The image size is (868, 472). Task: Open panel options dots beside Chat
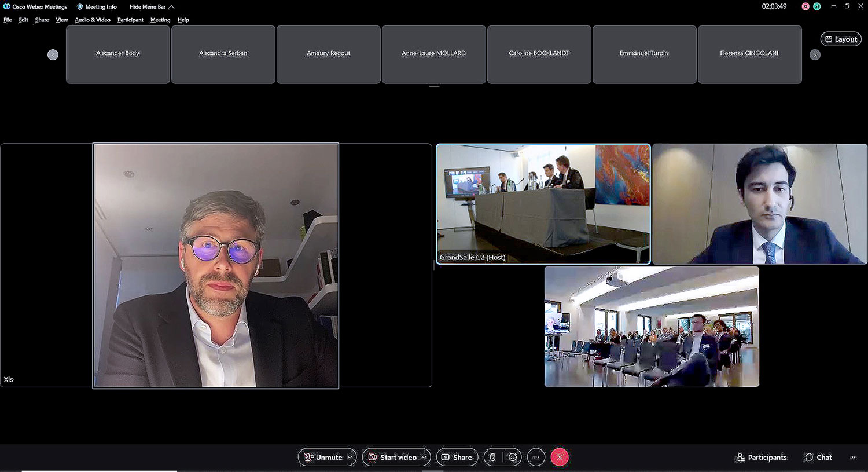853,458
